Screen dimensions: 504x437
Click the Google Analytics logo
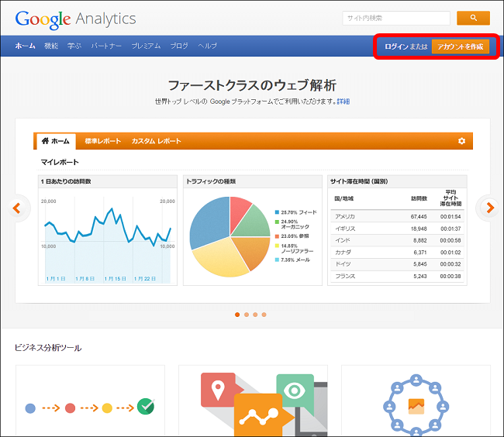click(75, 19)
